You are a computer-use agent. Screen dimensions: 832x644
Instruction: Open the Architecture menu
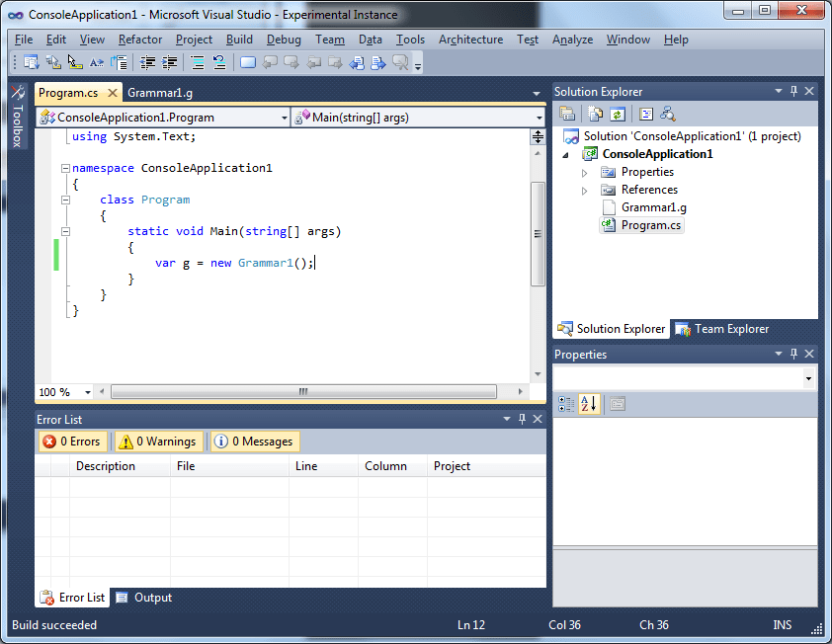pyautogui.click(x=471, y=40)
